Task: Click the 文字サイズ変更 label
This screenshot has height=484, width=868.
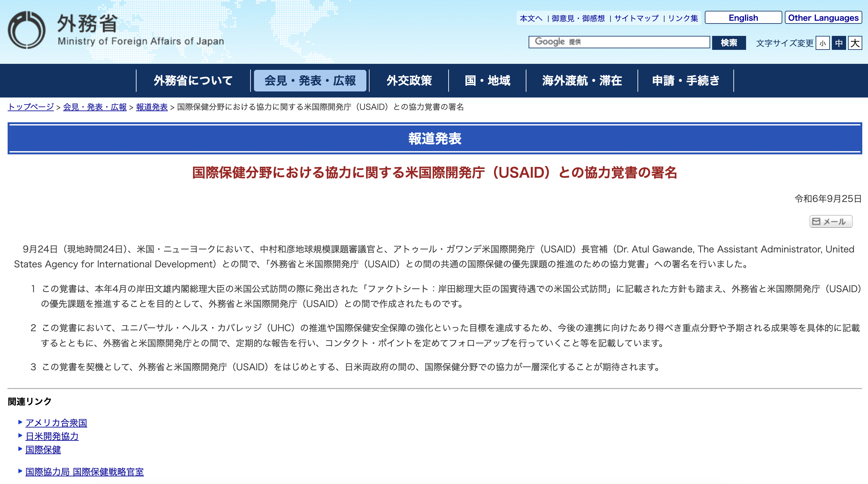Action: click(785, 43)
